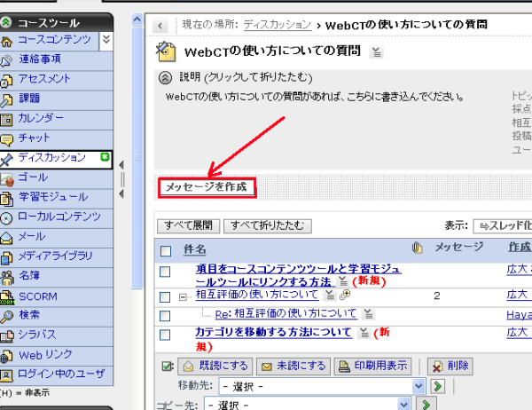Click the 学習モジュール module icon
The image size is (532, 410).
click(6, 199)
